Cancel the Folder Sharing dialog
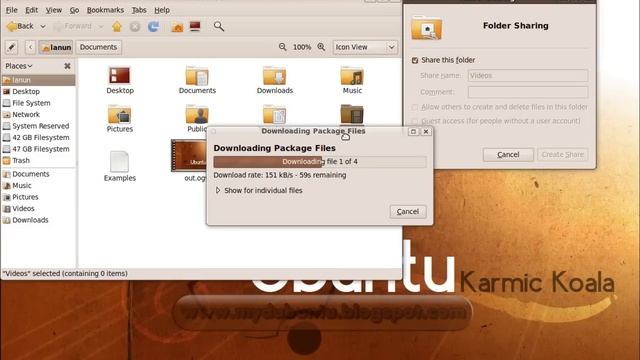 (508, 155)
